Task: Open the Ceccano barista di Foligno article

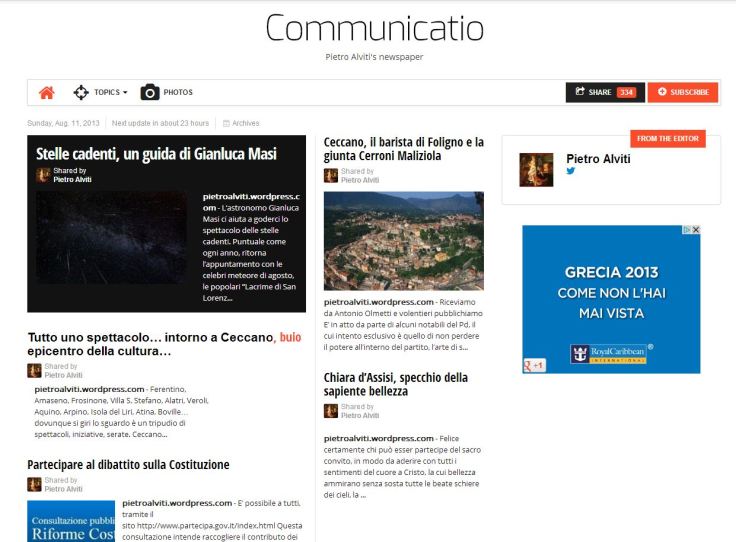Action: coord(403,149)
